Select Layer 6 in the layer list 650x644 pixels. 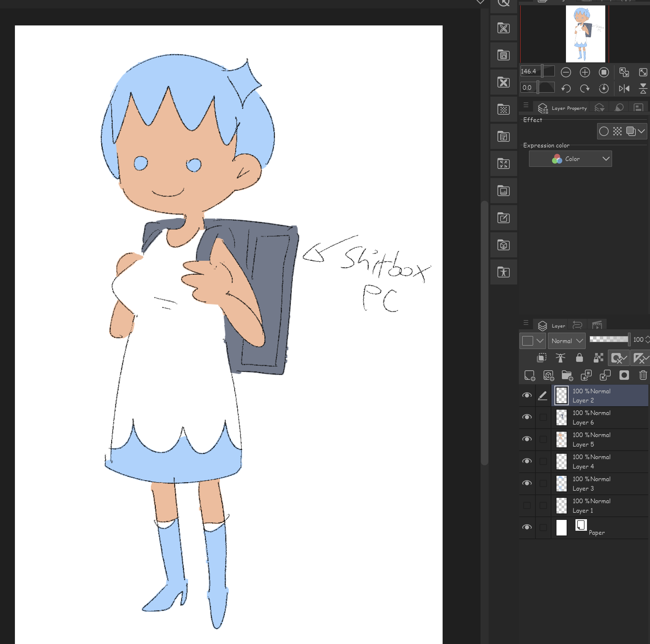[x=600, y=417]
